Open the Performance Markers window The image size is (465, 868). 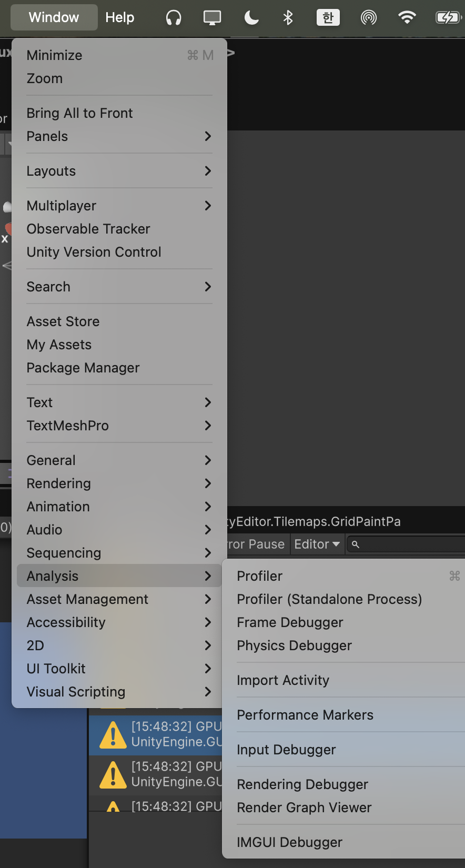pos(346,715)
